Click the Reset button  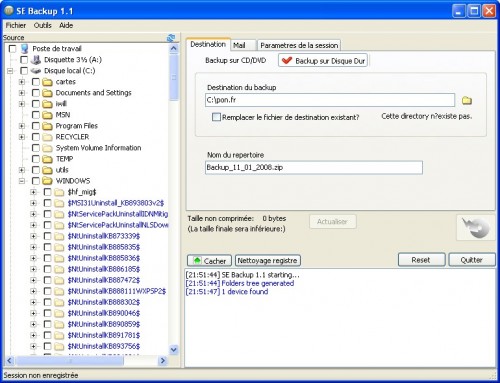(x=421, y=260)
